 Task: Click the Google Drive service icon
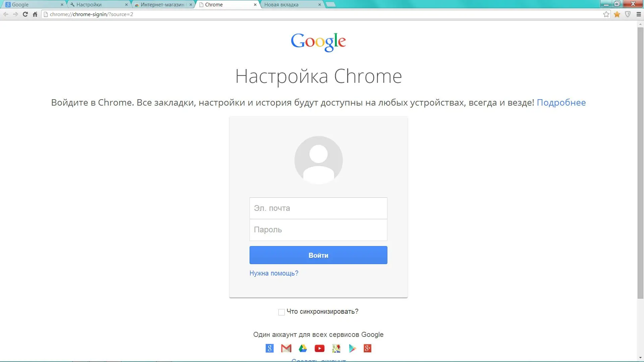click(x=303, y=348)
